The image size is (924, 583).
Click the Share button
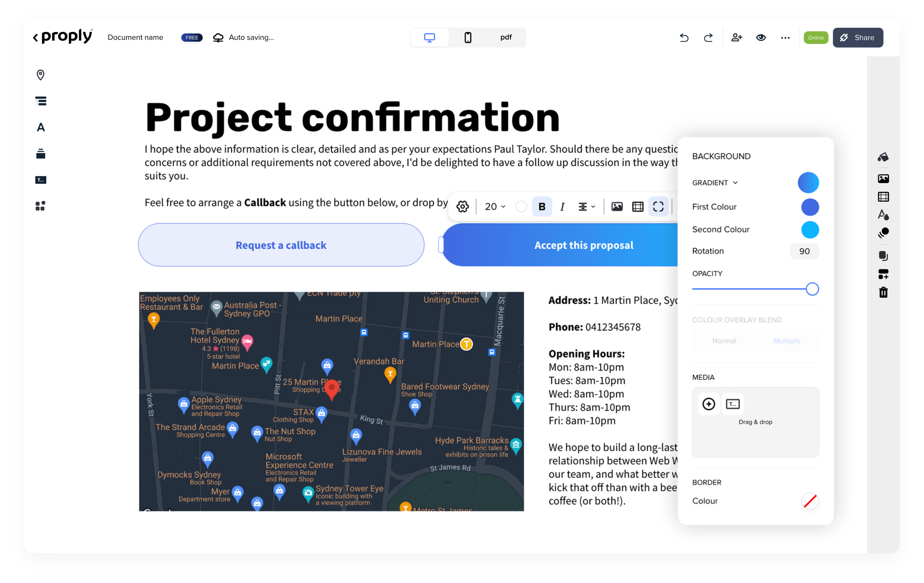tap(858, 38)
